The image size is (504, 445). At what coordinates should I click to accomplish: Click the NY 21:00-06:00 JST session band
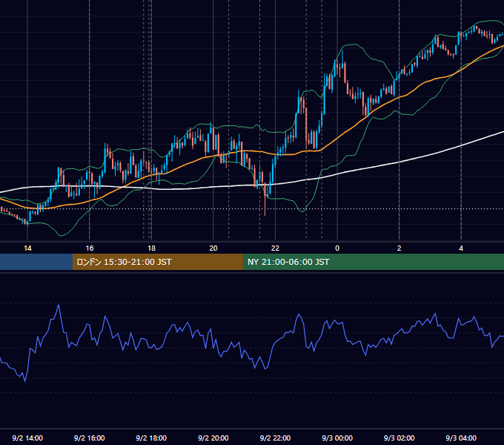(373, 262)
